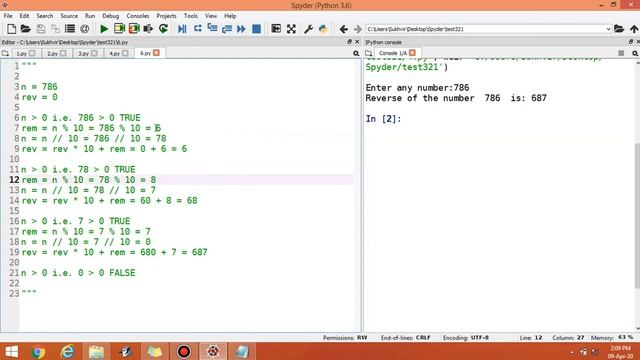
Task: Open the Edit menu
Action: [24, 16]
